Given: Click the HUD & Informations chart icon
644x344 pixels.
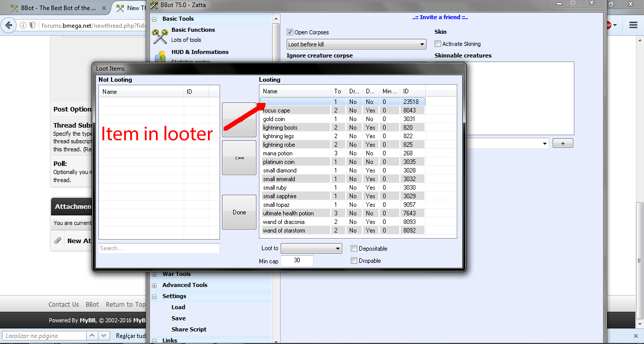Looking at the screenshot, I should [160, 56].
